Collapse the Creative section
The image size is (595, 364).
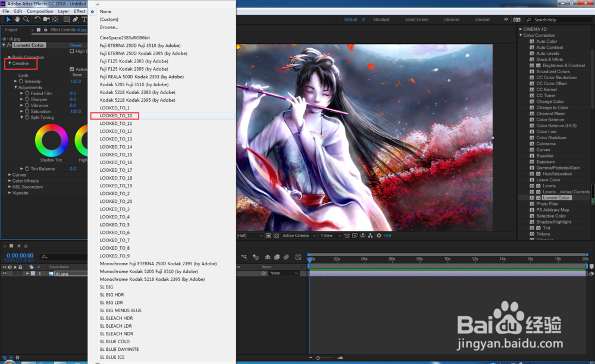[x=10, y=63]
